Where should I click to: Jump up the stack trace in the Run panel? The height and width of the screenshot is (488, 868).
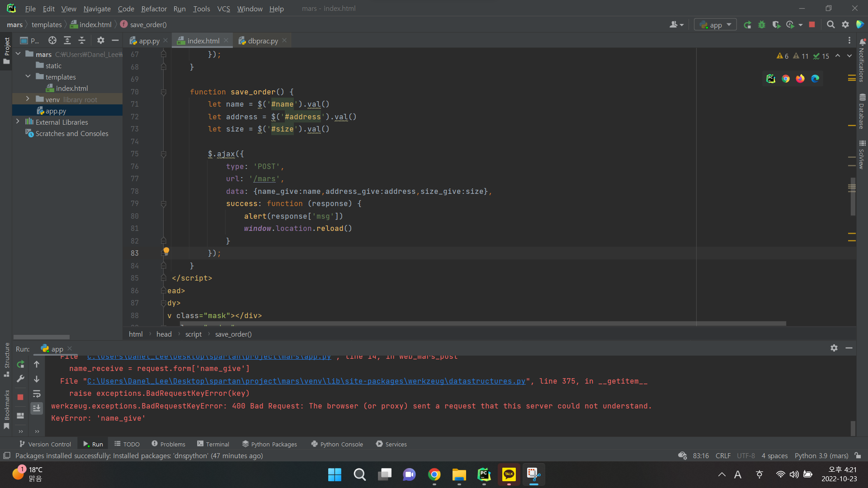point(37,364)
